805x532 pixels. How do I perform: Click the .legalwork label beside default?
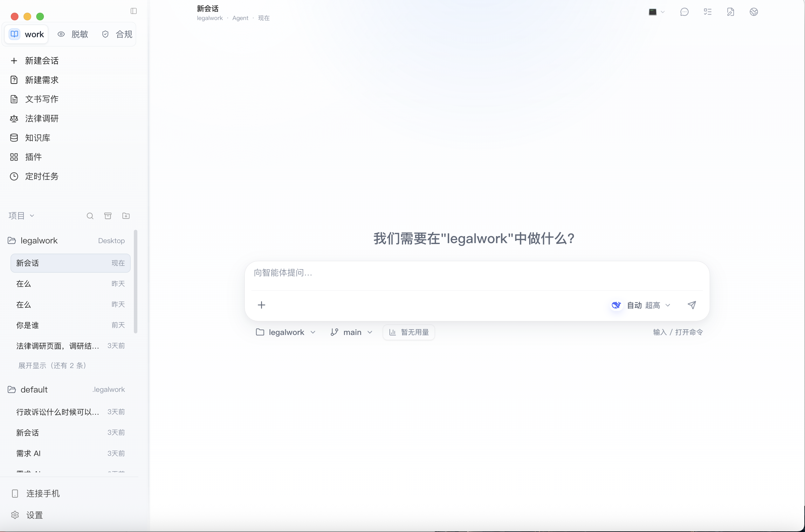click(x=109, y=390)
